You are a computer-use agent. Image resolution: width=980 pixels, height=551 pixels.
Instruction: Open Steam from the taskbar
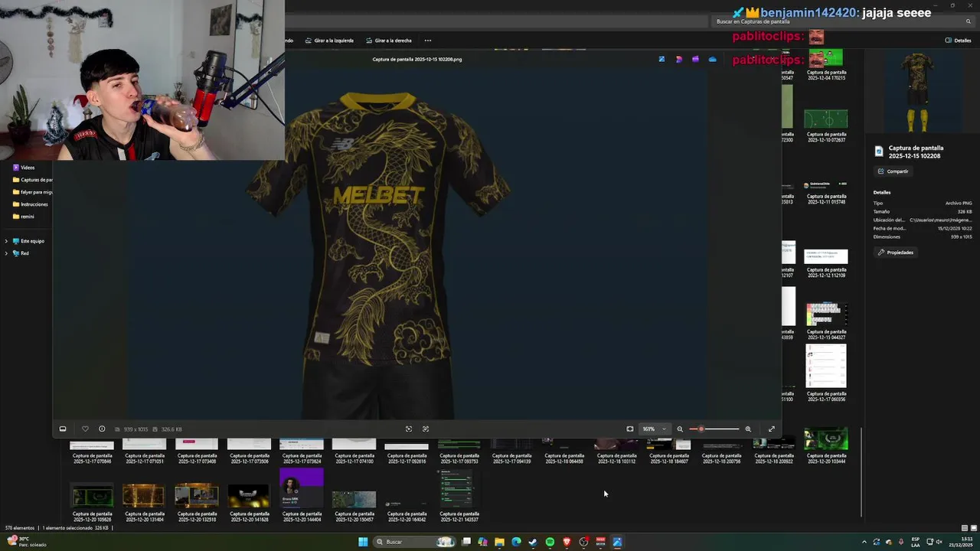coord(533,542)
